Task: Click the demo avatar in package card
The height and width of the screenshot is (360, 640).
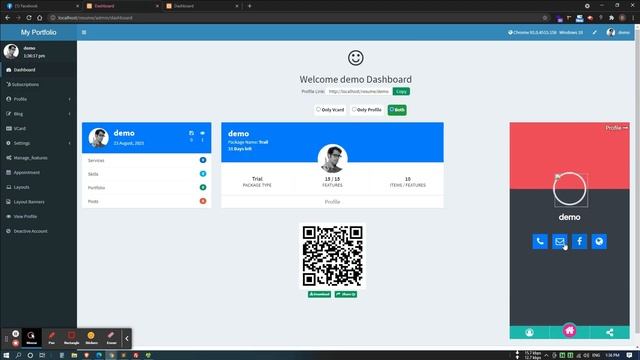Action: pyautogui.click(x=333, y=159)
